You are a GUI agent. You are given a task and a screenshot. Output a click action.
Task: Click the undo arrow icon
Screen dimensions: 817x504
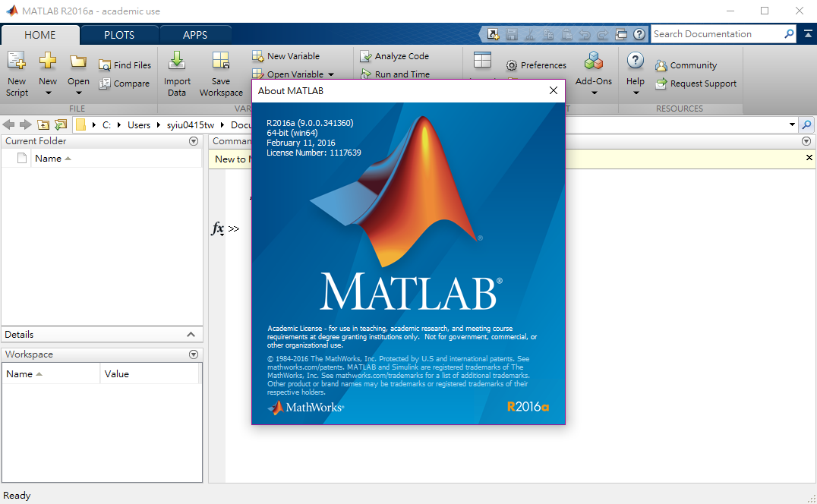click(x=585, y=34)
